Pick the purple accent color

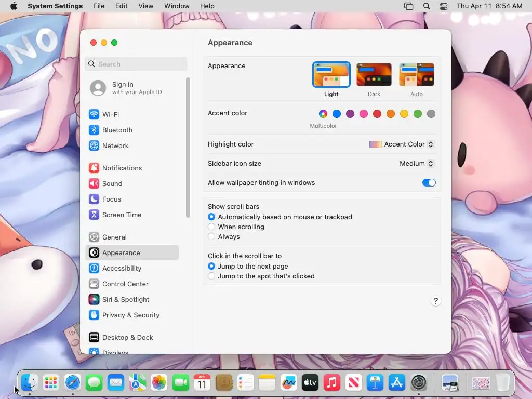point(350,114)
